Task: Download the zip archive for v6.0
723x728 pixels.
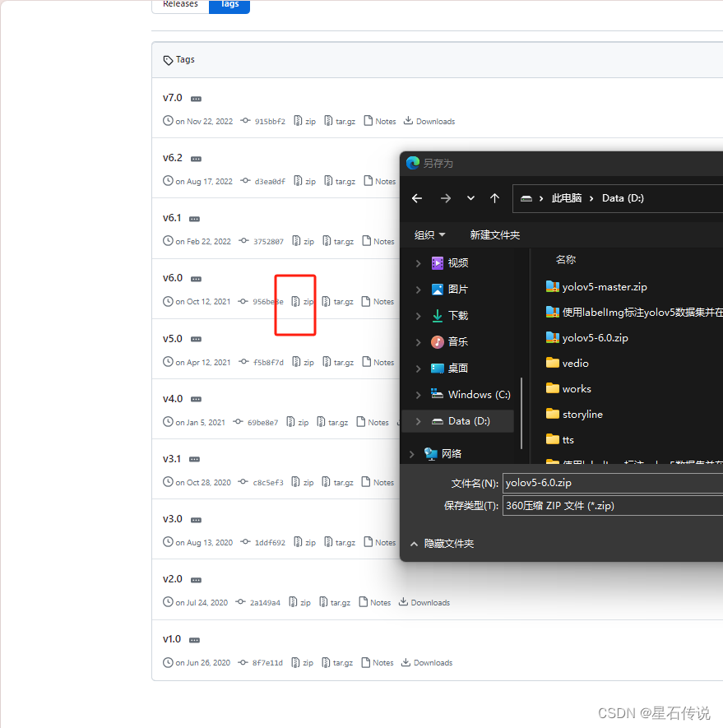Action: coord(303,301)
